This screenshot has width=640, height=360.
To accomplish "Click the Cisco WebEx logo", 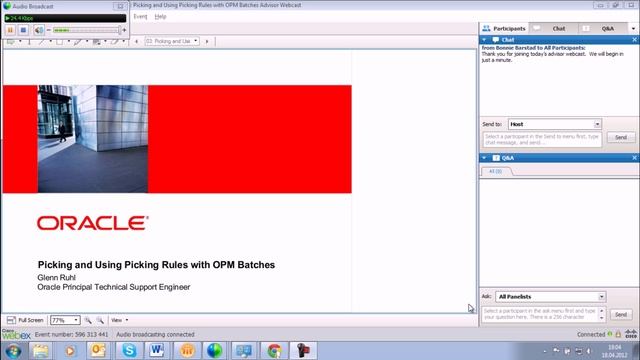I will 16,334.
